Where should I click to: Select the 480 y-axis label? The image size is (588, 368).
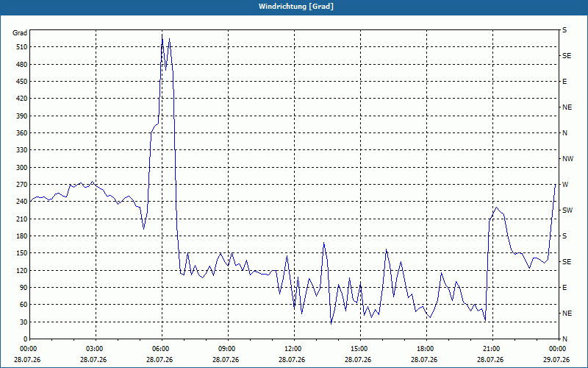[x=22, y=65]
